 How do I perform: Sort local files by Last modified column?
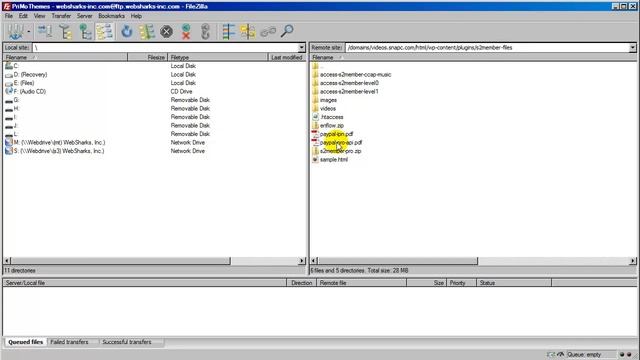(287, 58)
